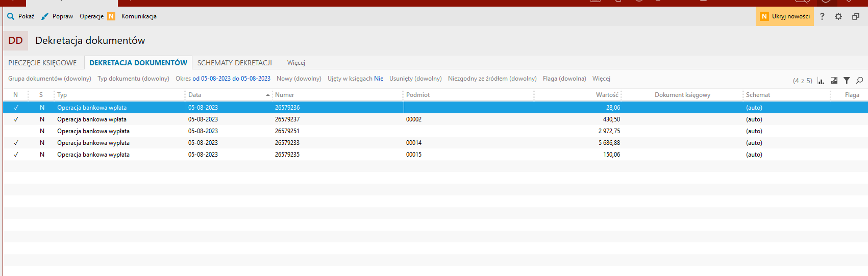This screenshot has width=868, height=276.
Task: Click the (4 z 5) record counter
Action: pyautogui.click(x=803, y=81)
